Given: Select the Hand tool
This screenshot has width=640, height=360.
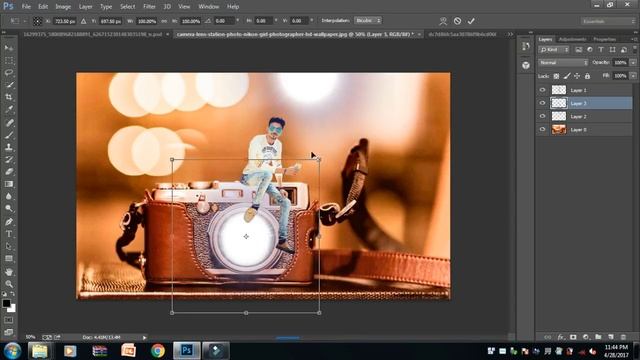Looking at the screenshot, I should pyautogui.click(x=9, y=271).
